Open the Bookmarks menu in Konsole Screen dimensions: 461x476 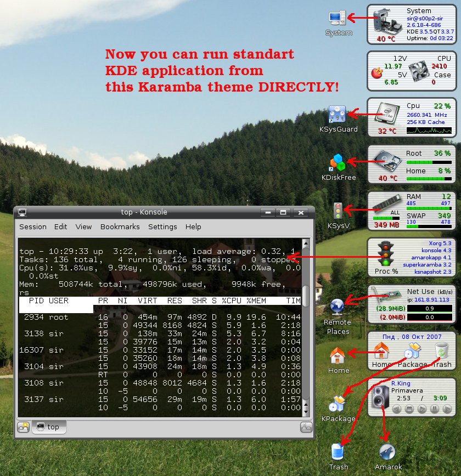coord(120,227)
